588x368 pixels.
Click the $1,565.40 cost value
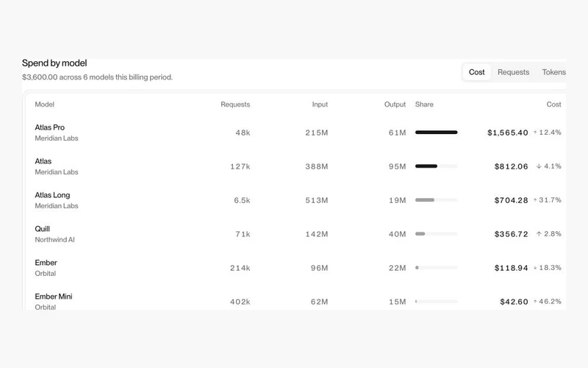point(508,132)
